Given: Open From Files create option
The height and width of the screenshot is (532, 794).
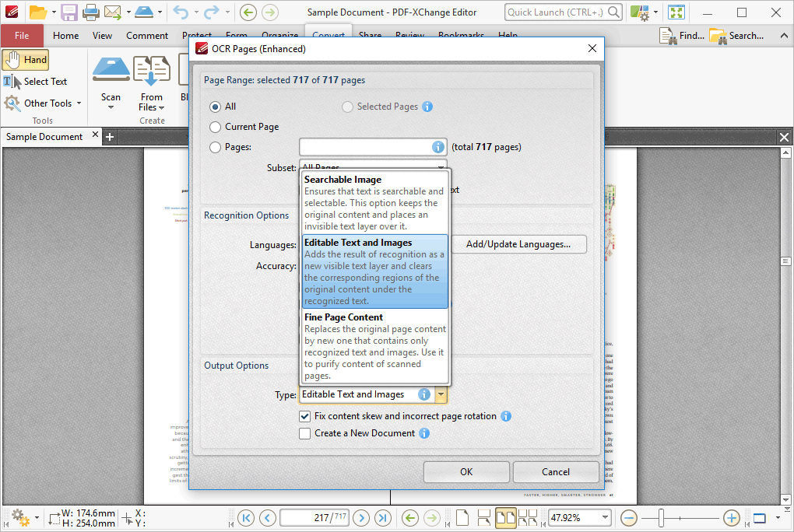Looking at the screenshot, I should click(152, 83).
